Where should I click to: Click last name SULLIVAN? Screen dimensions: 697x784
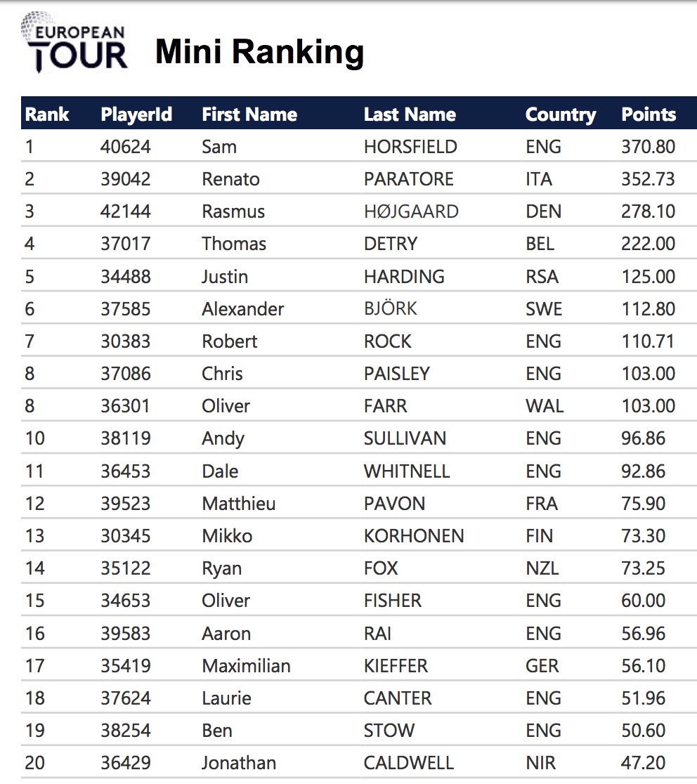point(405,438)
